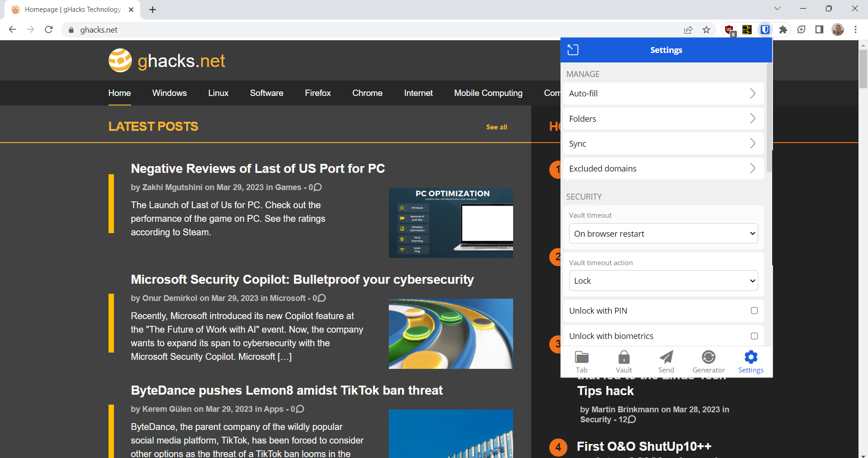Image resolution: width=868 pixels, height=458 pixels.
Task: Click the share icon in the address bar
Action: pyautogui.click(x=689, y=29)
